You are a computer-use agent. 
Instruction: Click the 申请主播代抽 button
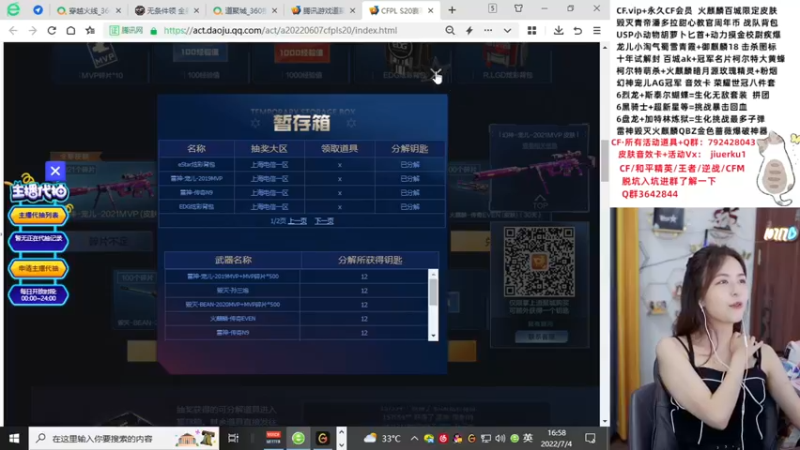tap(38, 268)
